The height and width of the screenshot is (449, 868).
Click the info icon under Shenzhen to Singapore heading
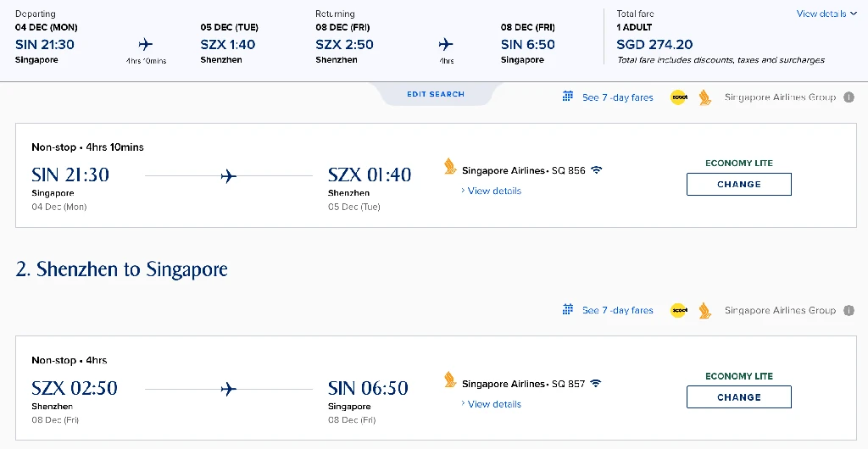point(847,311)
